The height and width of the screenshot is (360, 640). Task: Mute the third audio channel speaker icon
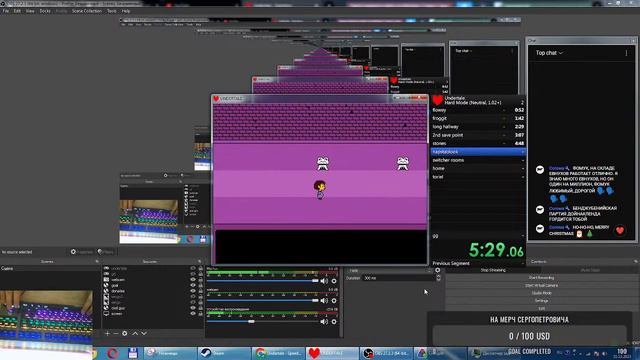(x=324, y=322)
